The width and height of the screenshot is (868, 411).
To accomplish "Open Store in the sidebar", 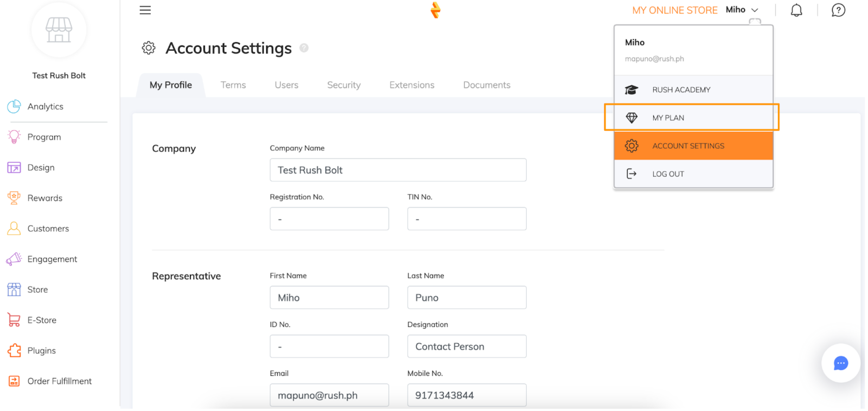I will tap(38, 290).
